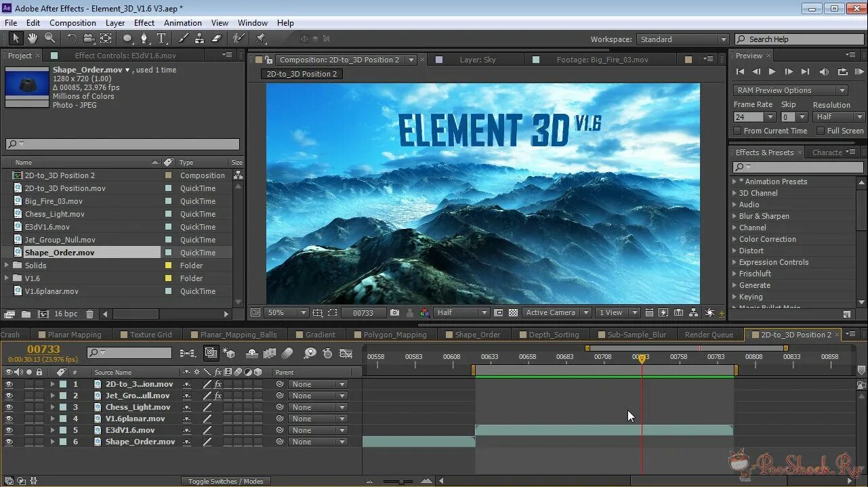Click Toggle Switches / Modes button

[226, 481]
